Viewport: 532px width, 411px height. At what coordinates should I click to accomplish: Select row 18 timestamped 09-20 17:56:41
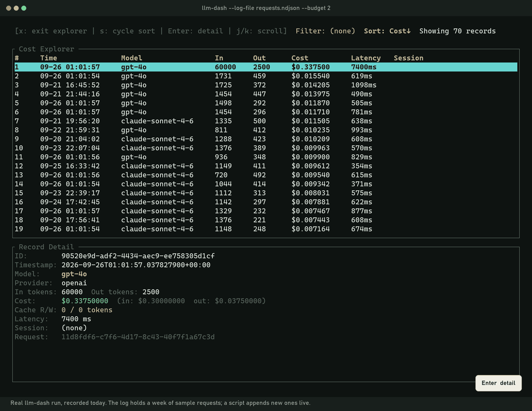pos(266,220)
